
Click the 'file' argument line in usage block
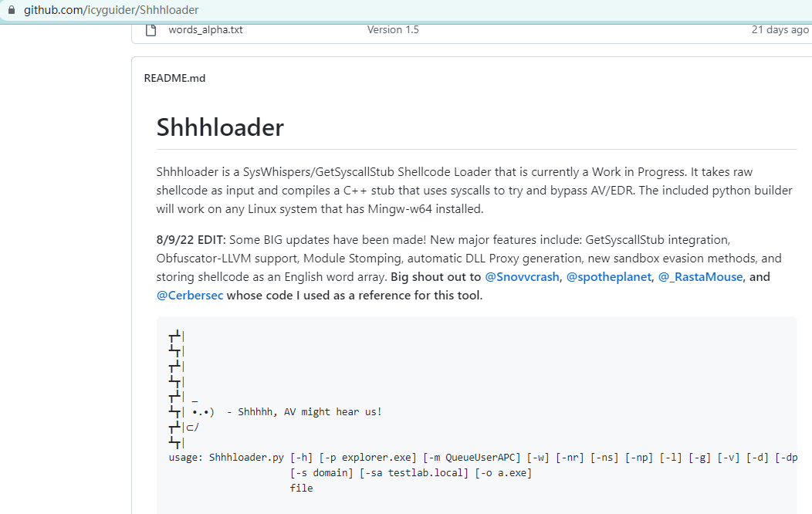(x=301, y=488)
